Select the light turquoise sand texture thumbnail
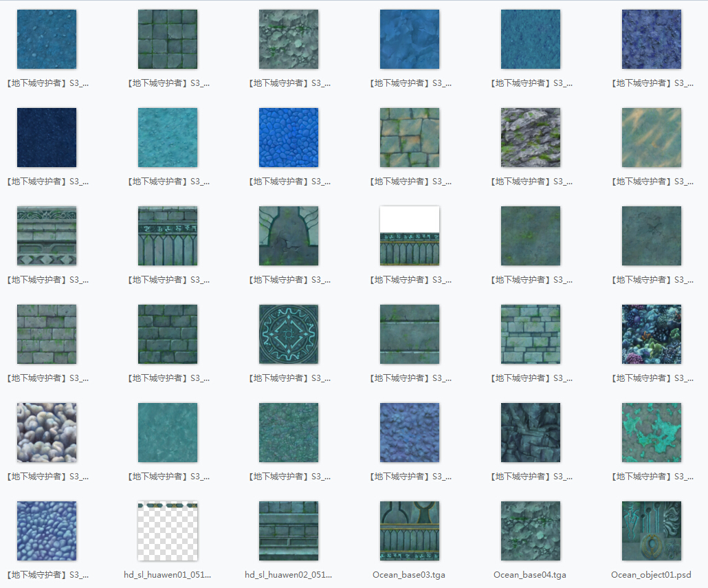This screenshot has height=588, width=708. [x=168, y=138]
